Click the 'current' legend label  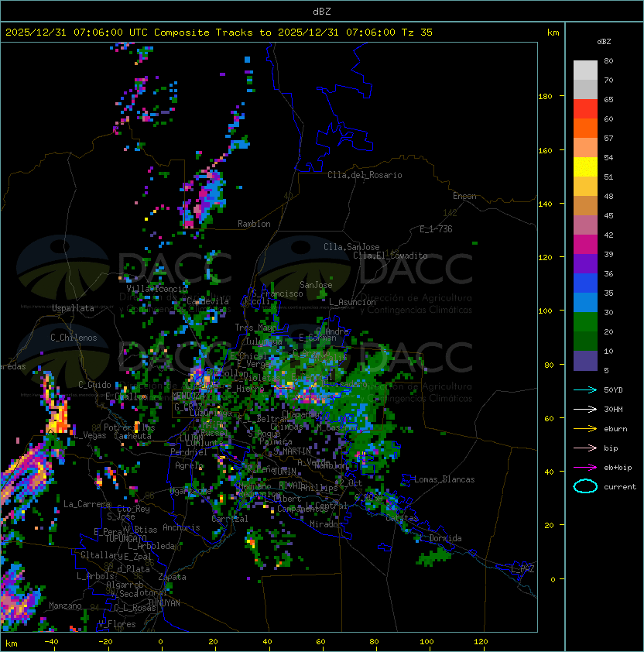point(620,487)
